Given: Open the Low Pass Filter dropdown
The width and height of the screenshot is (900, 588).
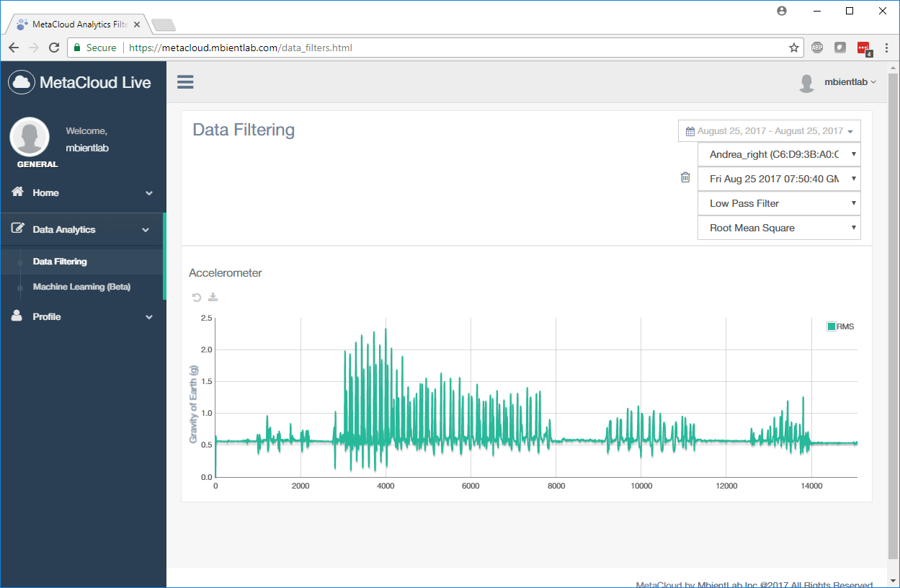Looking at the screenshot, I should pyautogui.click(x=779, y=203).
